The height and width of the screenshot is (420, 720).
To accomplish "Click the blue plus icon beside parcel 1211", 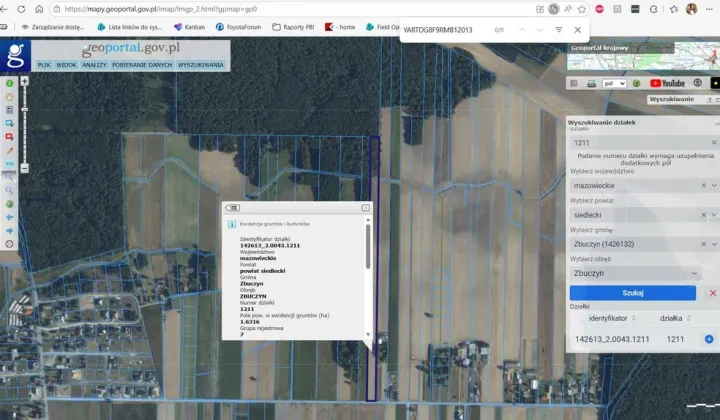I will click(709, 340).
